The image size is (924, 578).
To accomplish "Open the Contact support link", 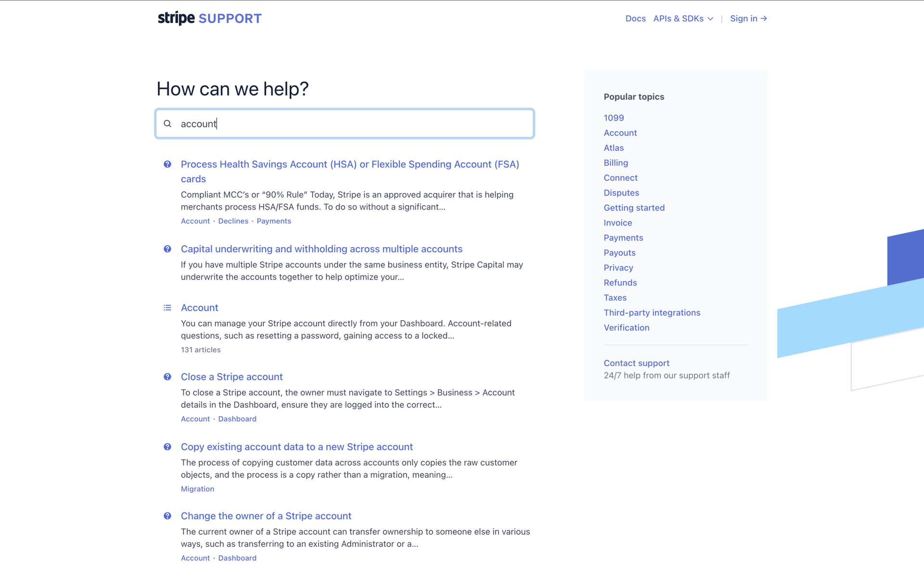I will [x=636, y=363].
